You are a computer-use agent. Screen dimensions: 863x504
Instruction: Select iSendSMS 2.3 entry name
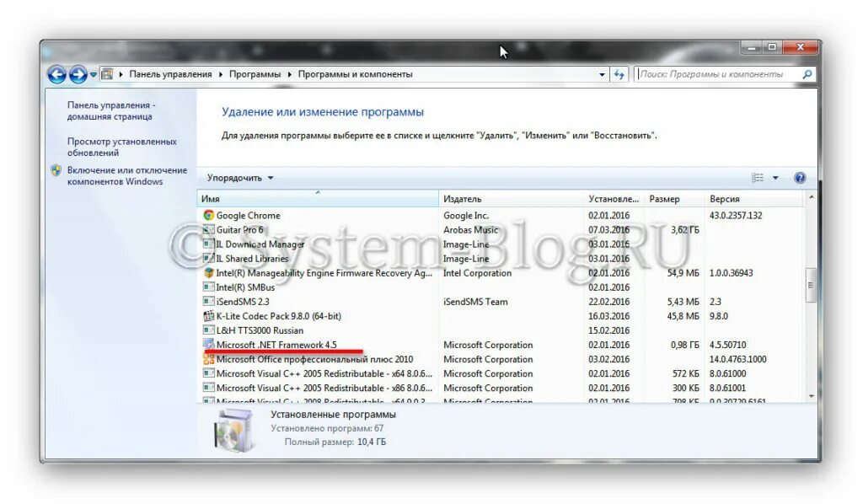(243, 302)
